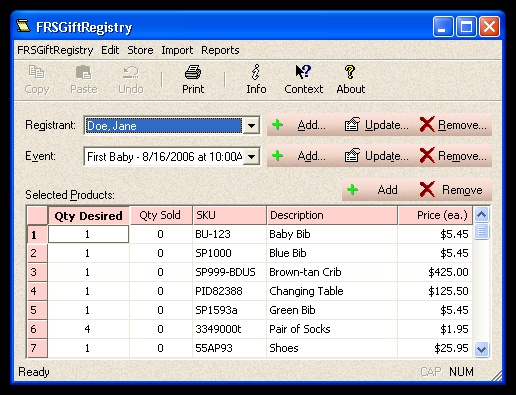Click the Brown-tan Crib description
516x395 pixels.
tap(332, 272)
